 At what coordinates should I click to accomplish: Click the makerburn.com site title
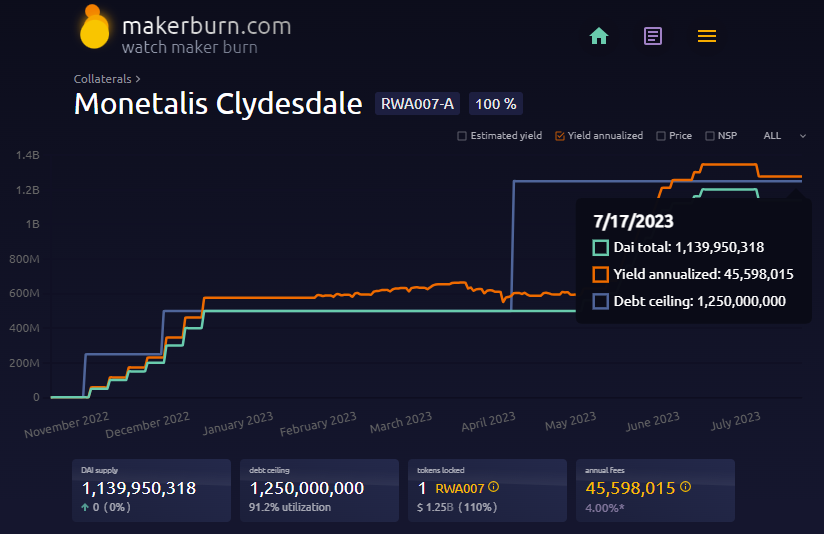207,26
